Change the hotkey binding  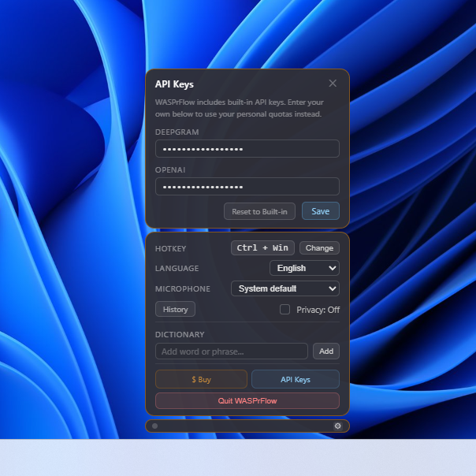coord(319,248)
